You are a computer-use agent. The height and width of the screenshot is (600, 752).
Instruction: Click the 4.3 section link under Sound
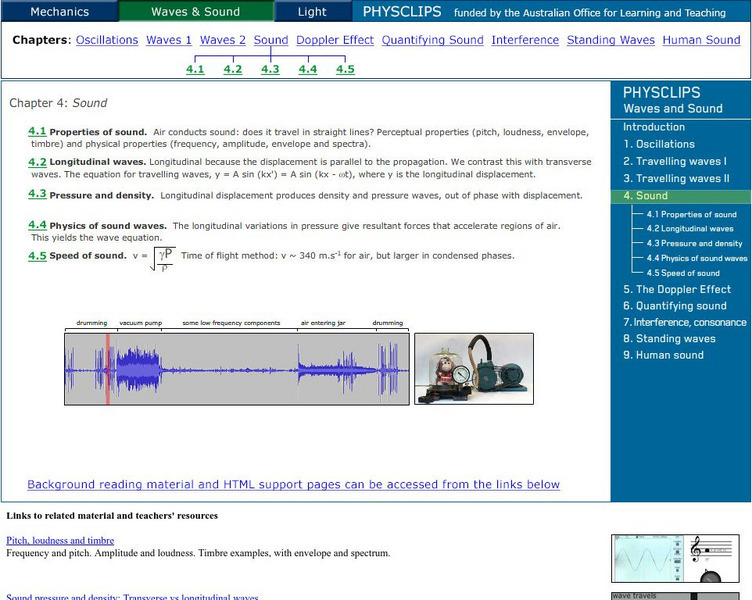point(270,69)
